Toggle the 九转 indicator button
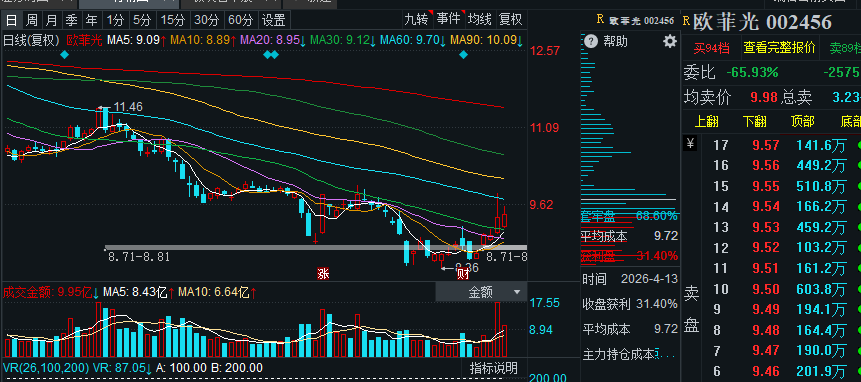The width and height of the screenshot is (861, 382). [x=416, y=20]
